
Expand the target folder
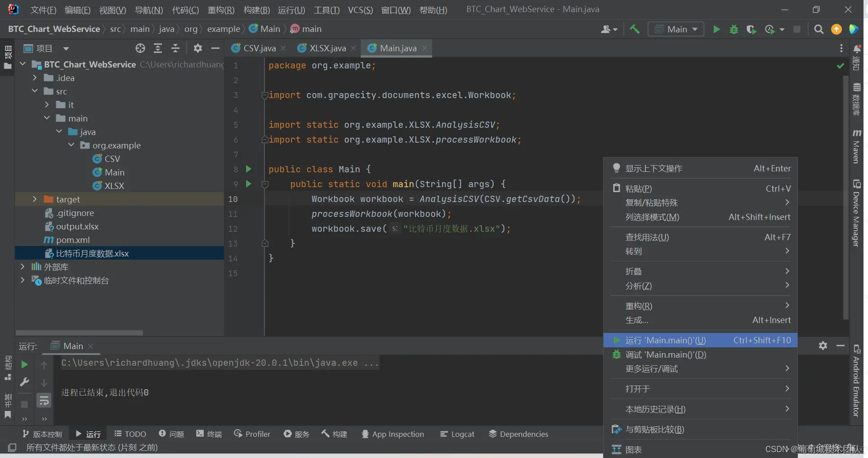[35, 199]
